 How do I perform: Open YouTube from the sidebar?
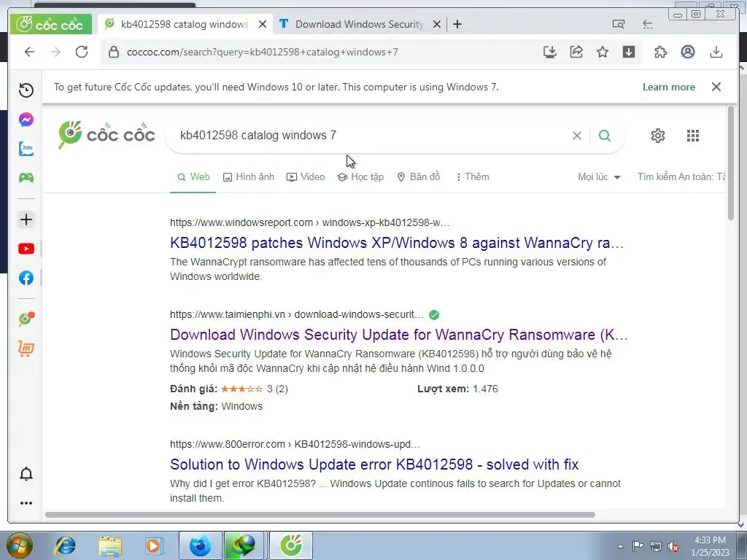(x=26, y=249)
